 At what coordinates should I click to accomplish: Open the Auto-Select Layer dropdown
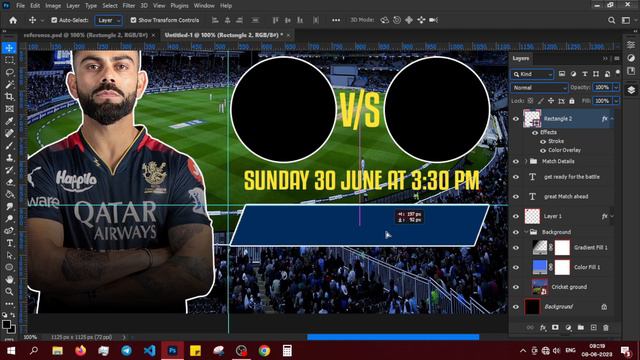(109, 20)
